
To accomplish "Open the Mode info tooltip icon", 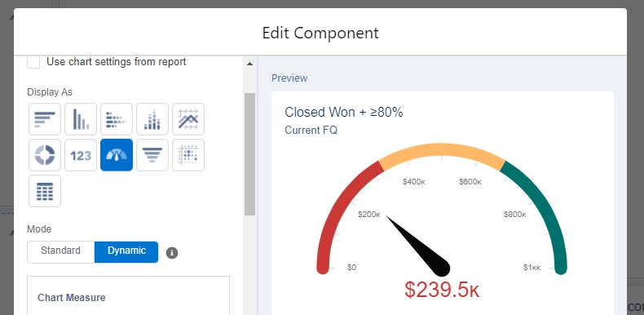I will pos(172,252).
